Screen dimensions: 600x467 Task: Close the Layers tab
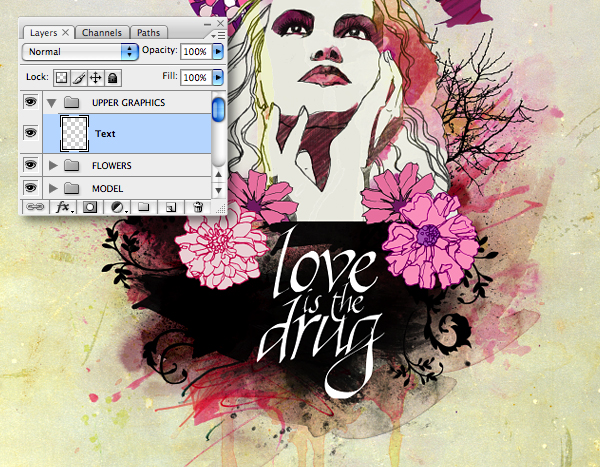65,33
